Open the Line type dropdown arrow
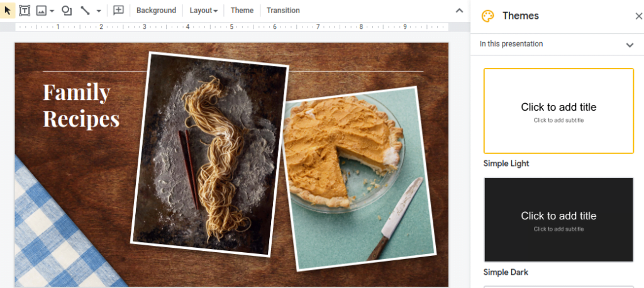644x288 pixels. pos(99,11)
